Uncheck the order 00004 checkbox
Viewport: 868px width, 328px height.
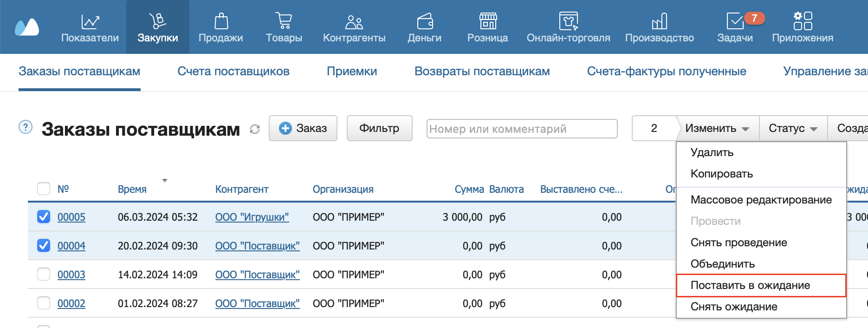[x=44, y=245]
